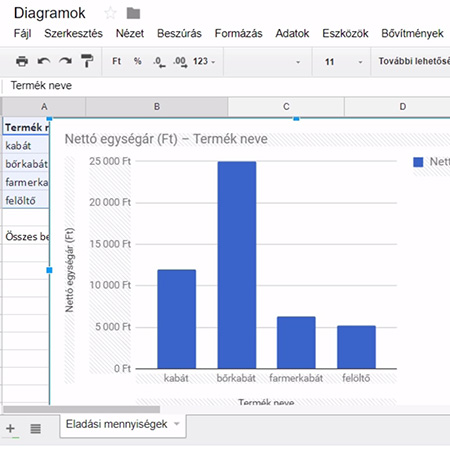Click the blue legend color swatch

418,162
